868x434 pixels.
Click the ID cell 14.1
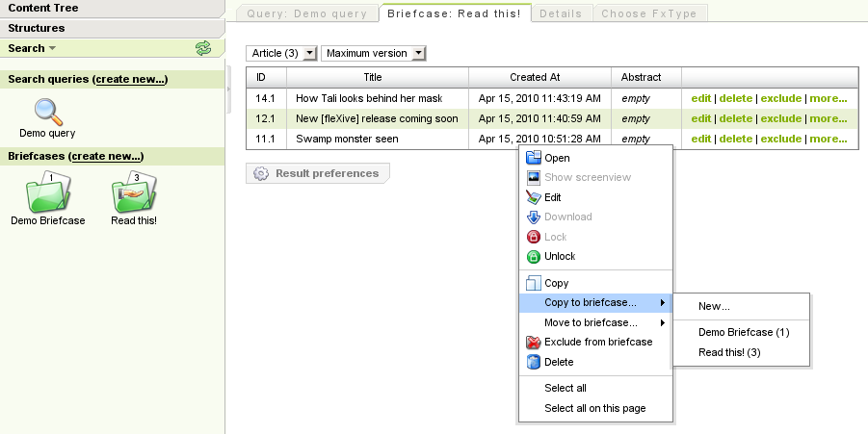(267, 98)
